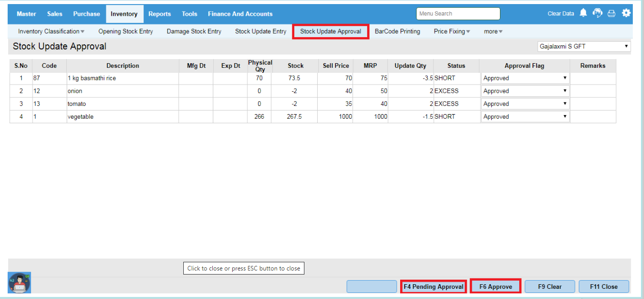Select Stock Update Approval tab
Image resolution: width=644 pixels, height=299 pixels.
(331, 32)
